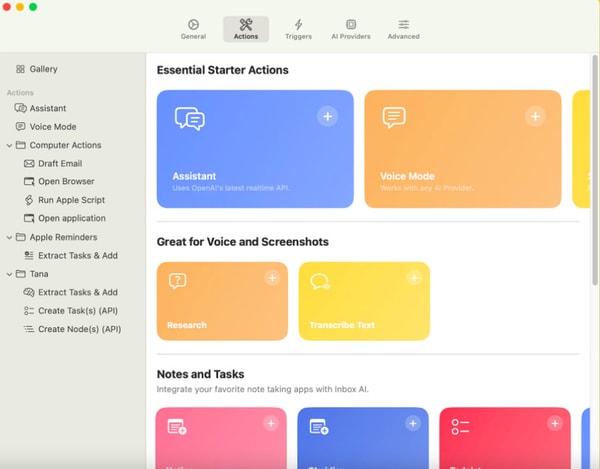The height and width of the screenshot is (469, 600).
Task: Select Assistant action in sidebar
Action: pos(47,108)
